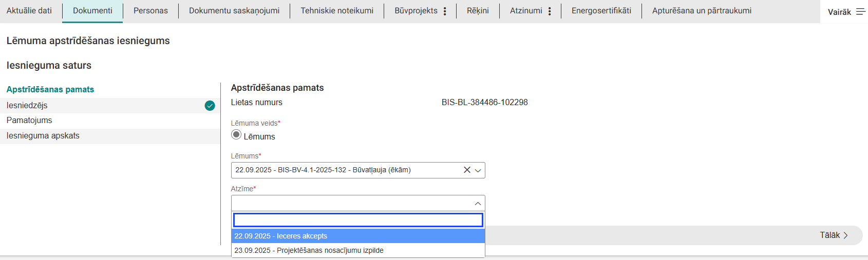Click the Tālāk button
Image resolution: width=868 pixels, height=260 pixels.
click(829, 235)
